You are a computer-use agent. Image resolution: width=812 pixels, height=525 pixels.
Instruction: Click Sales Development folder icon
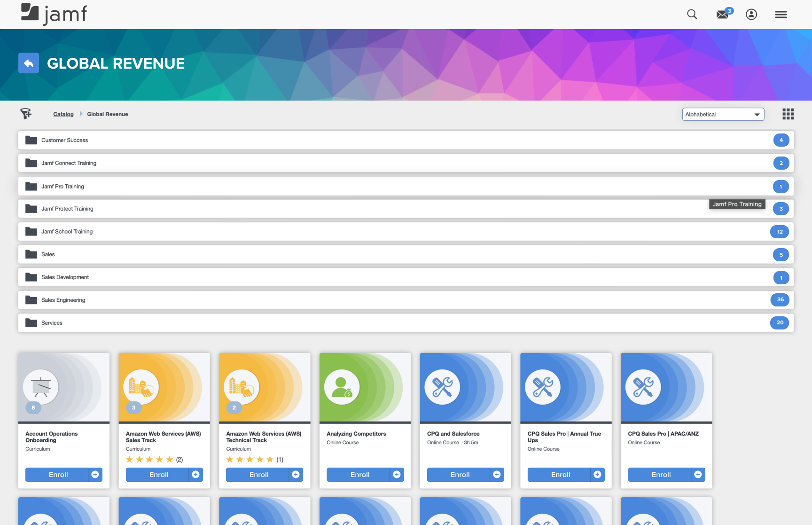(x=31, y=277)
